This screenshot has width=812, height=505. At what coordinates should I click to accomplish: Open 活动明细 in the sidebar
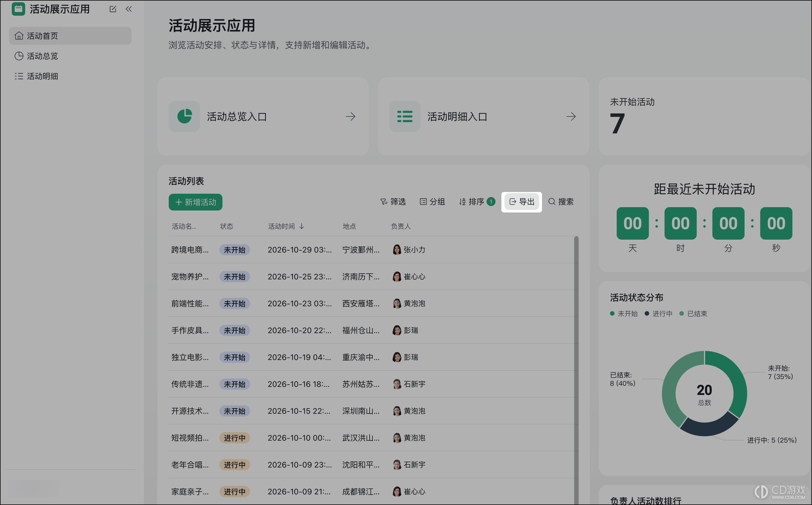(70, 76)
